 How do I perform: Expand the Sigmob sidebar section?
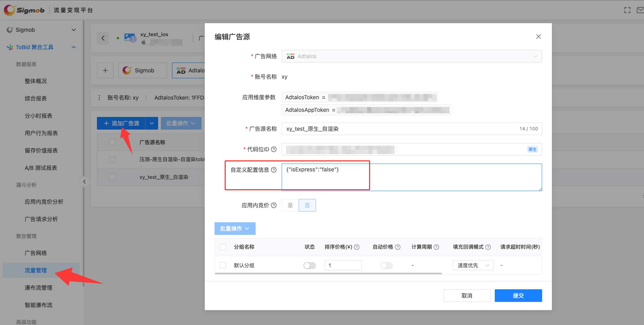coord(74,30)
